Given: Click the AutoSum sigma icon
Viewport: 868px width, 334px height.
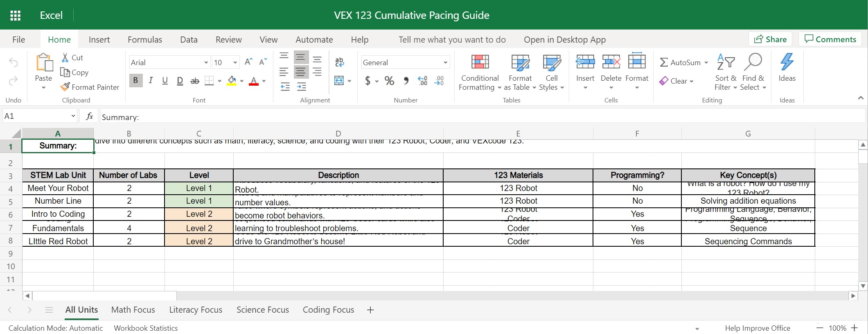Looking at the screenshot, I should 663,62.
